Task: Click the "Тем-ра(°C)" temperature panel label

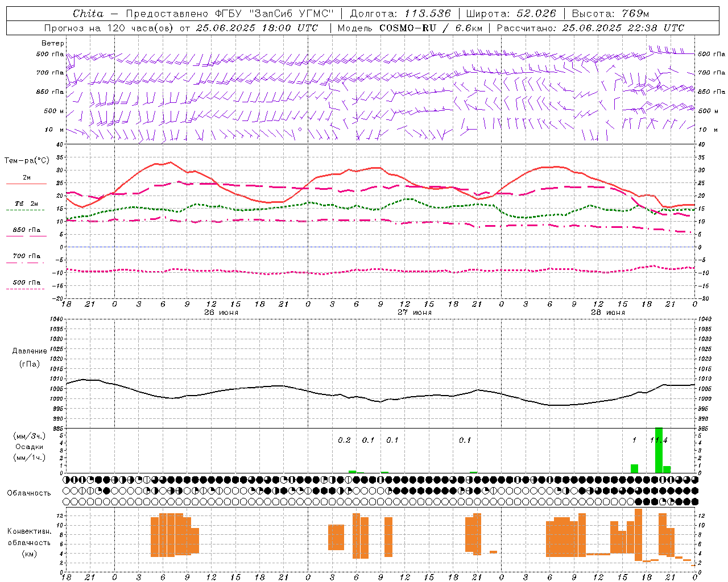Action: pos(27,161)
